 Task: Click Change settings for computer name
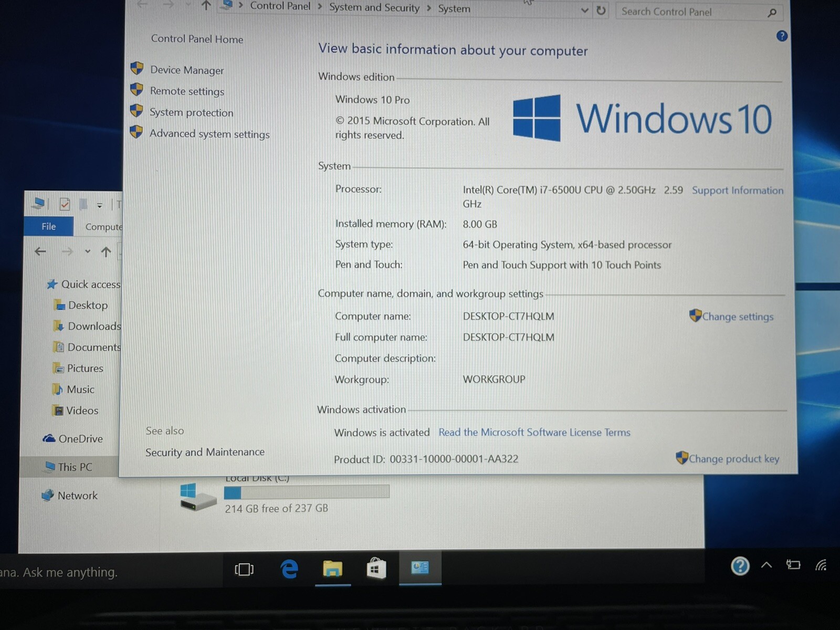[738, 317]
